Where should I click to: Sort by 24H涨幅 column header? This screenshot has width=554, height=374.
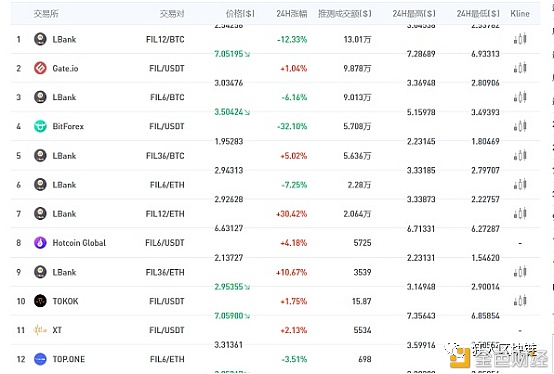[x=292, y=14]
